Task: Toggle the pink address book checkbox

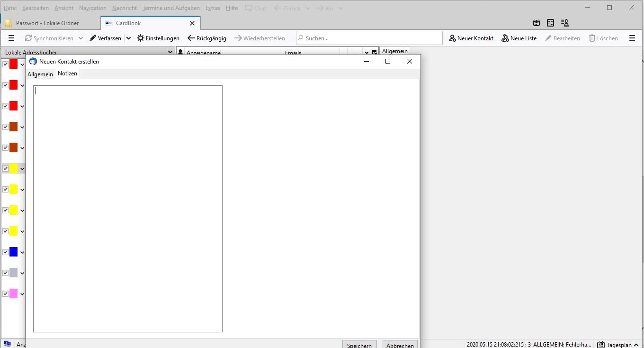Action: point(6,293)
